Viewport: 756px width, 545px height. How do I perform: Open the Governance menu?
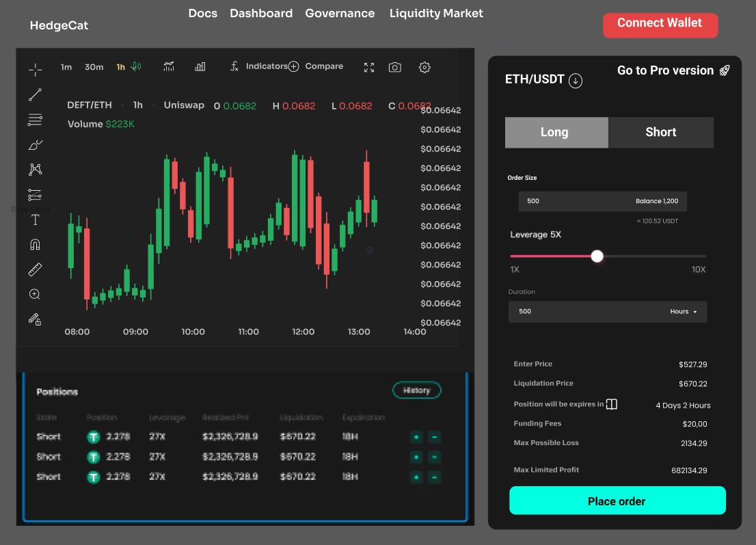coord(340,13)
